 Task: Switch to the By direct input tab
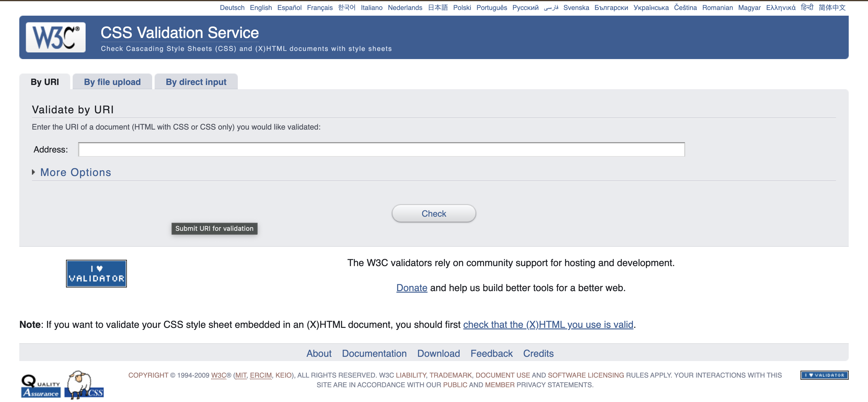click(x=196, y=82)
